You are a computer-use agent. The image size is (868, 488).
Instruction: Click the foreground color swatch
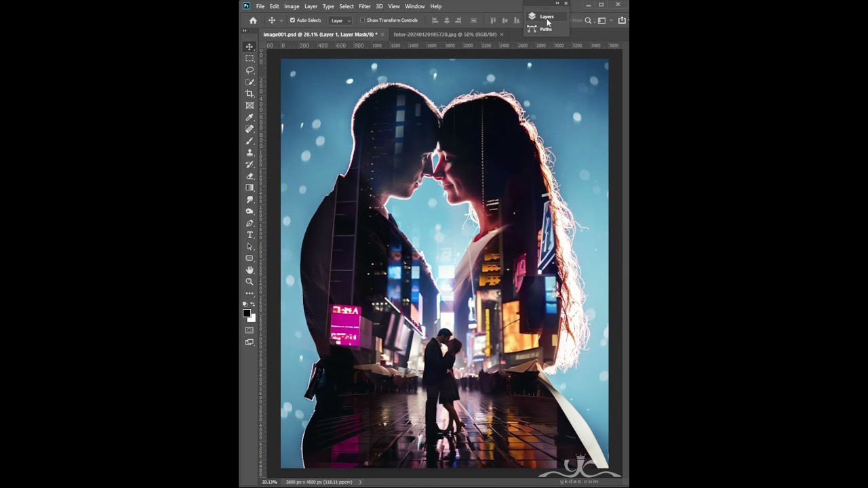point(247,313)
